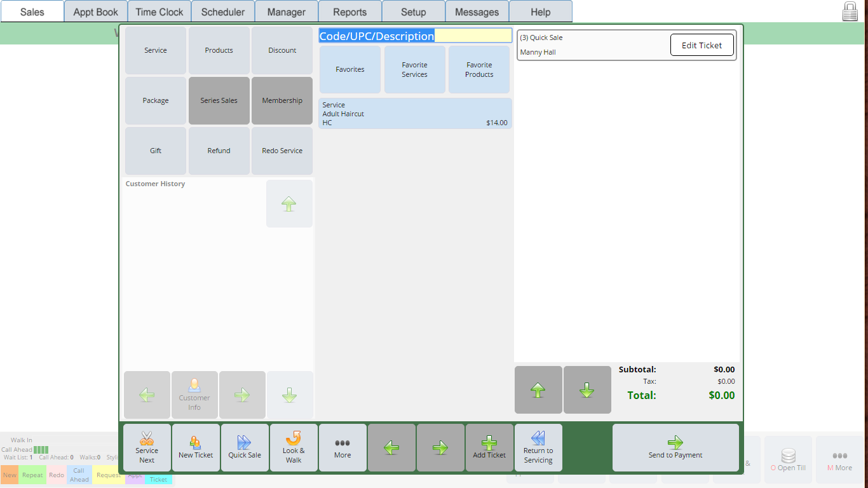This screenshot has width=868, height=488.
Task: Start a Refund
Action: coord(219,151)
